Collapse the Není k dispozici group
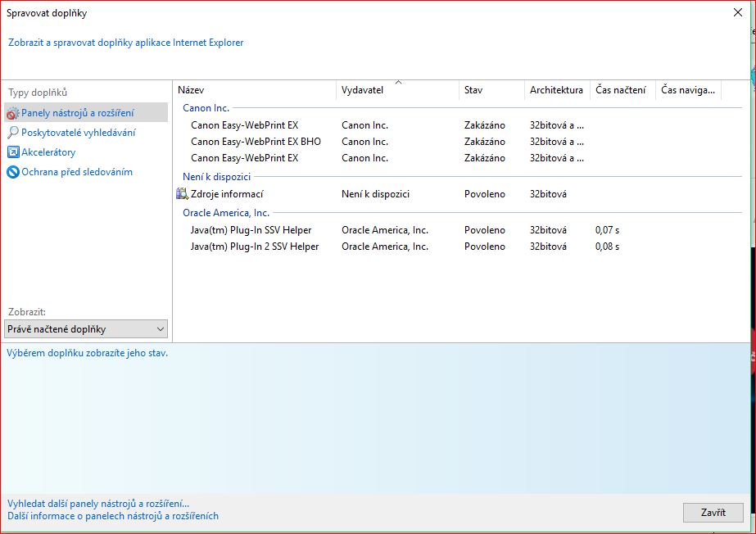The height and width of the screenshot is (534, 756). [x=216, y=176]
